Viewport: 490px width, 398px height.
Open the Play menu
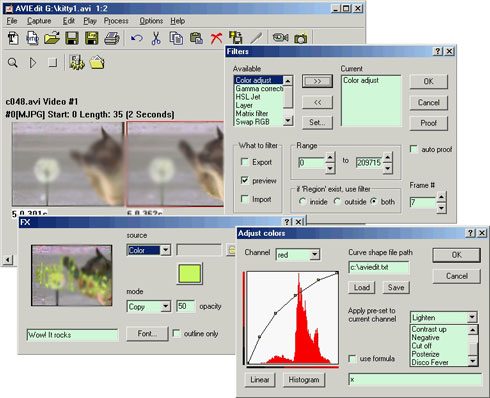point(90,21)
